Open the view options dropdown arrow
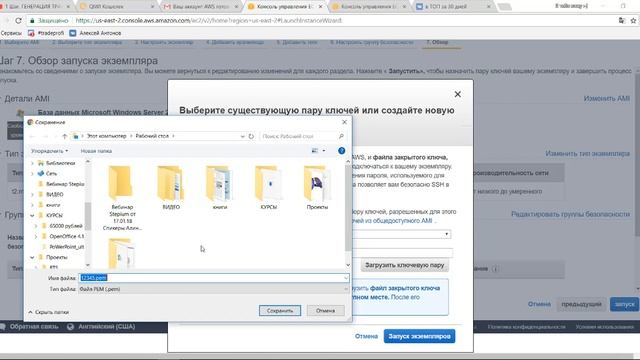Screen dimensions: 640x360 click(324, 151)
